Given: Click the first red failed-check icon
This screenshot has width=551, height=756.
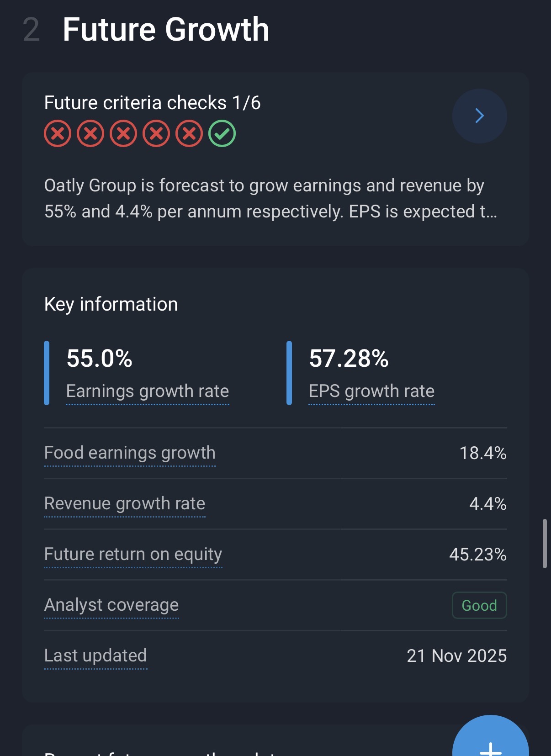Looking at the screenshot, I should (x=58, y=134).
